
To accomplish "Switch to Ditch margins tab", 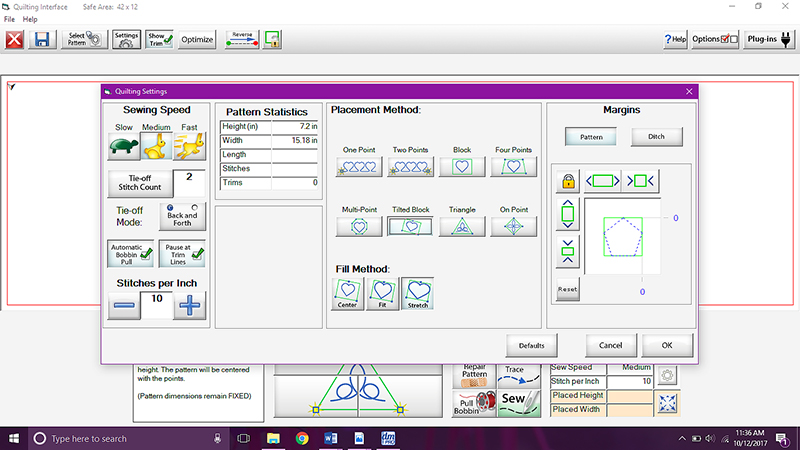I will pyautogui.click(x=656, y=136).
